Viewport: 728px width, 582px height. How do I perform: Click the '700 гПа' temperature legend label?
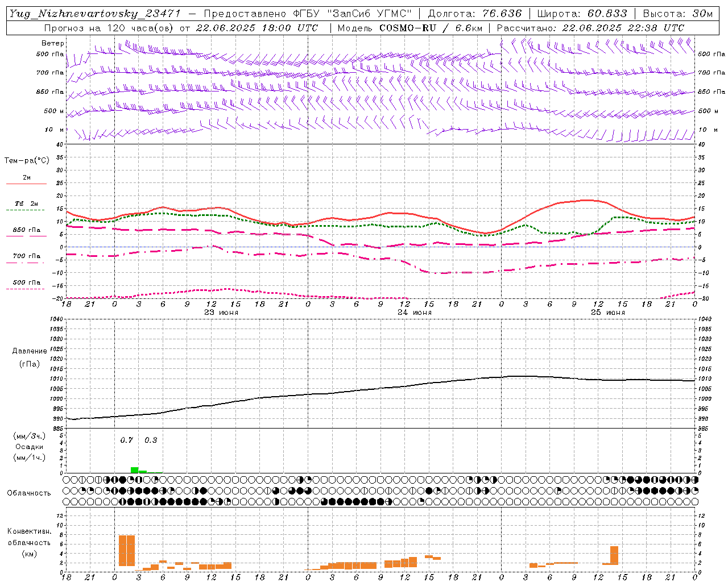tap(27, 256)
